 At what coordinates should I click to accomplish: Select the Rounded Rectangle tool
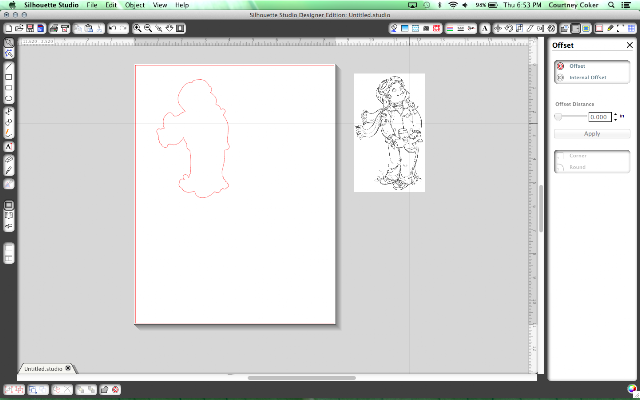tap(9, 88)
